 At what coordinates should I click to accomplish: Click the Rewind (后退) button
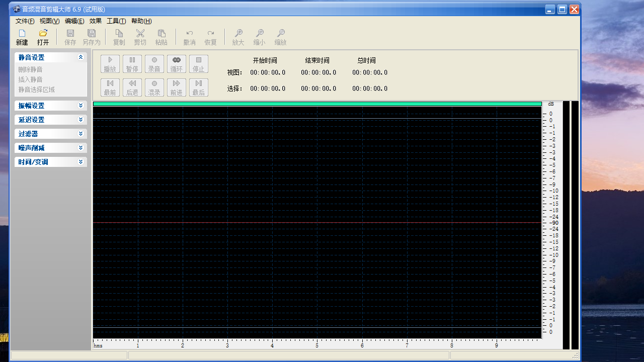132,87
